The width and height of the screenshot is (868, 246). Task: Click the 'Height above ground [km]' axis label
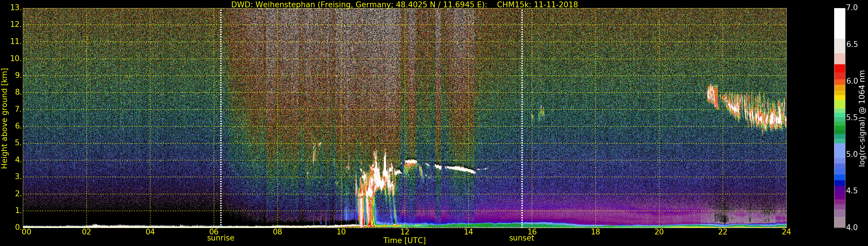tap(4, 118)
